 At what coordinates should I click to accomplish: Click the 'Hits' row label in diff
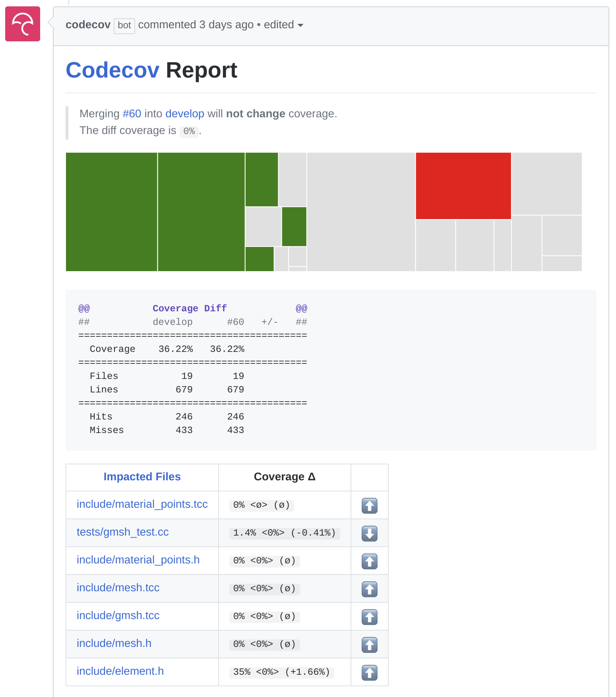(101, 417)
